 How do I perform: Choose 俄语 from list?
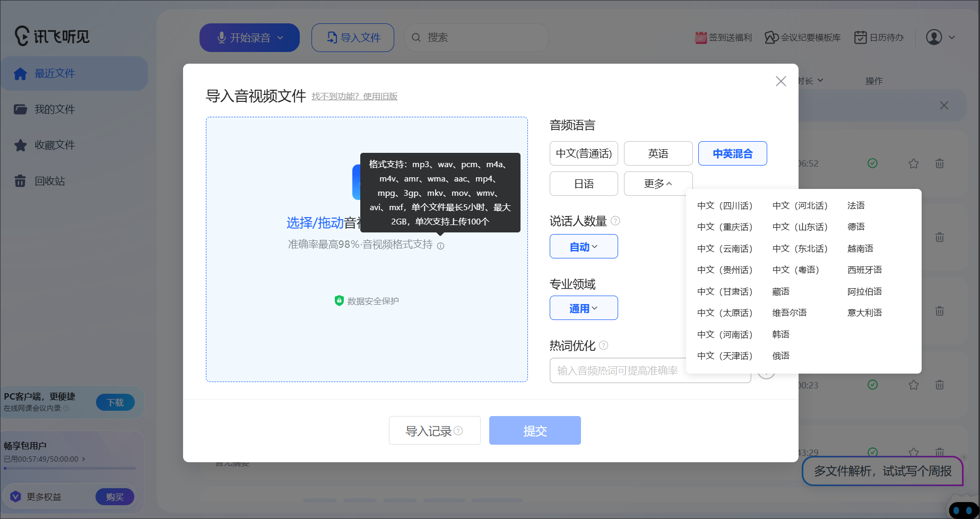point(781,356)
